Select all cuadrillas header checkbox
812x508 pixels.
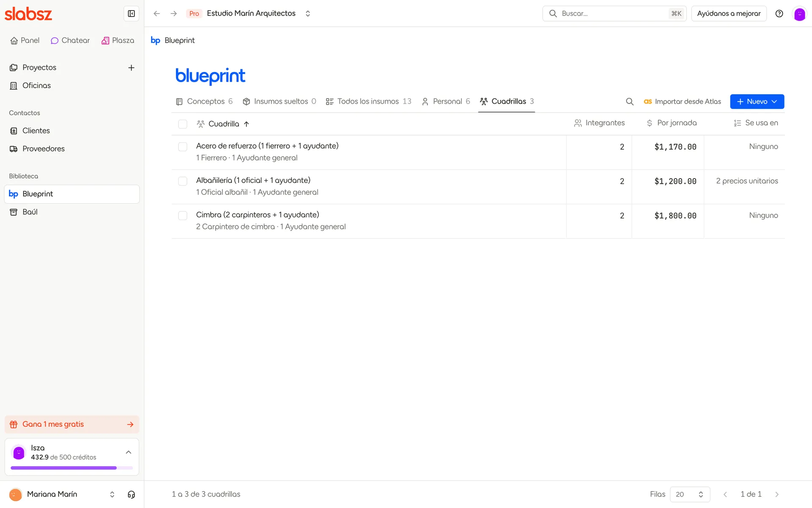183,124
